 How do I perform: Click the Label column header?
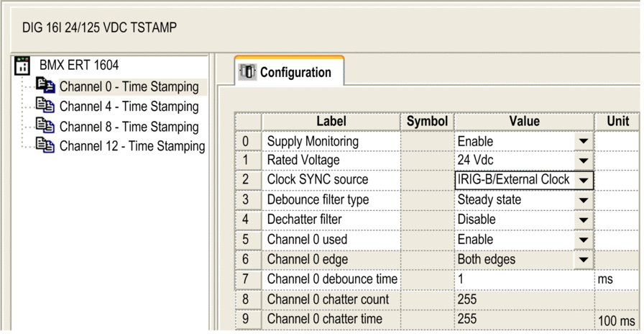tap(331, 121)
